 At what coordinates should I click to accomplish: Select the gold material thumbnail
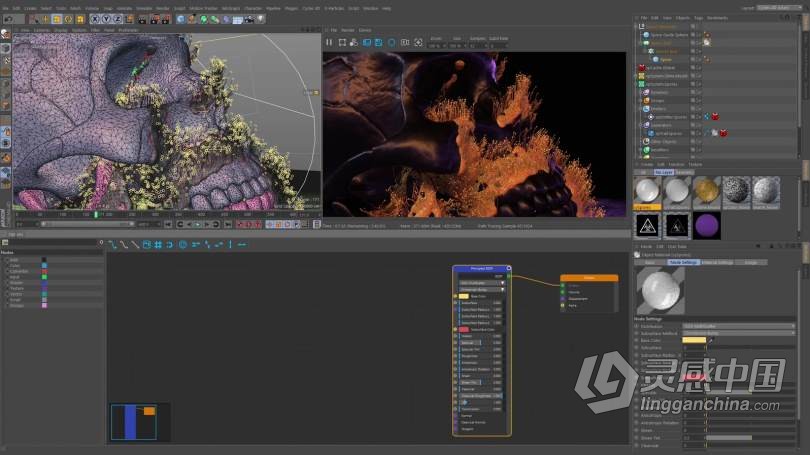(x=706, y=191)
